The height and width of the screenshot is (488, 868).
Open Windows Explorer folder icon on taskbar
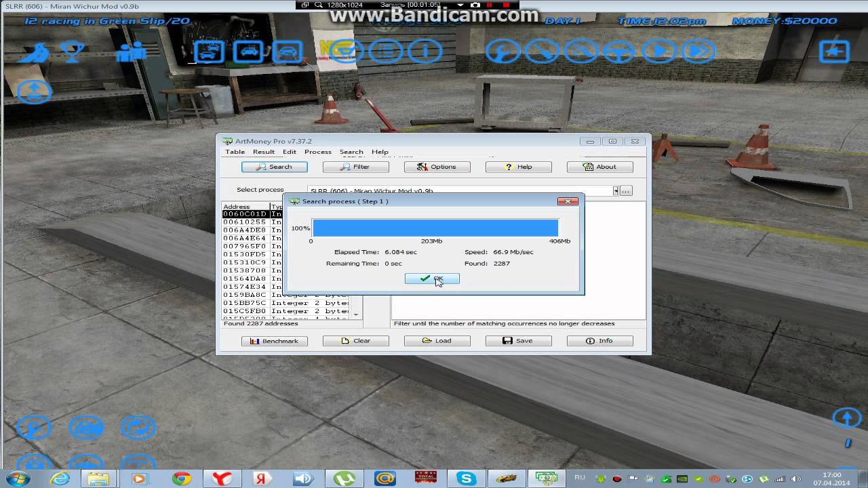[x=99, y=479]
